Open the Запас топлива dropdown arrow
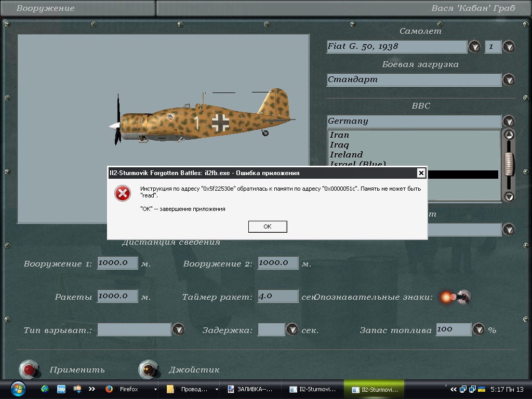 pos(478,329)
